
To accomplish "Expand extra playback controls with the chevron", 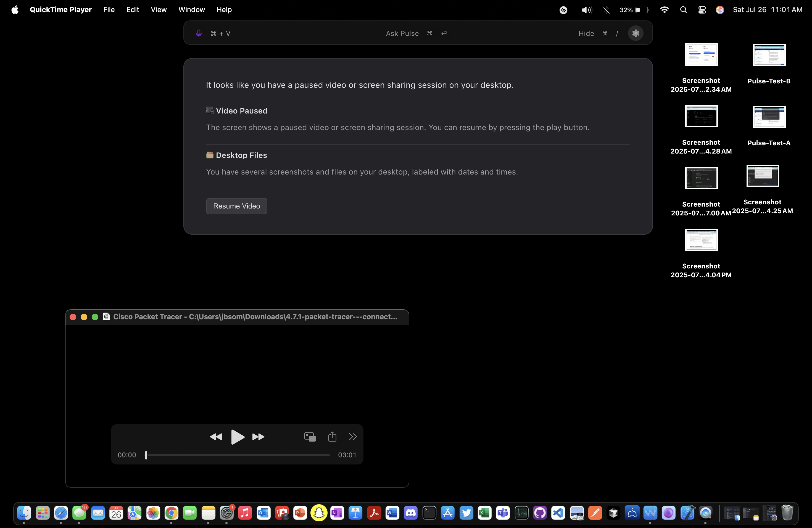I will pyautogui.click(x=353, y=437).
